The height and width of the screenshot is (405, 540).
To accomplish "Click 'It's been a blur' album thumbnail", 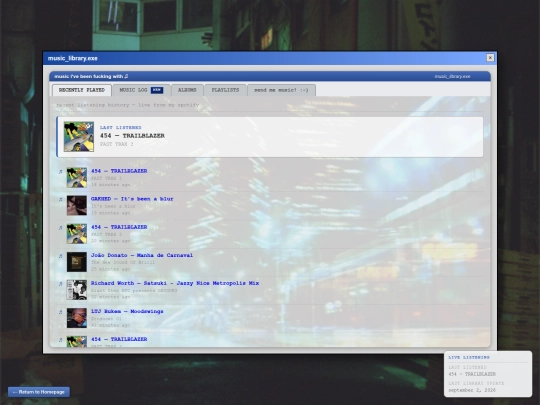I will point(77,206).
